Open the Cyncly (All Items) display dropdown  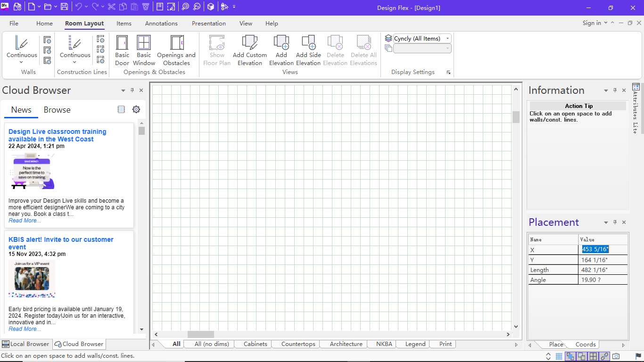pyautogui.click(x=447, y=39)
